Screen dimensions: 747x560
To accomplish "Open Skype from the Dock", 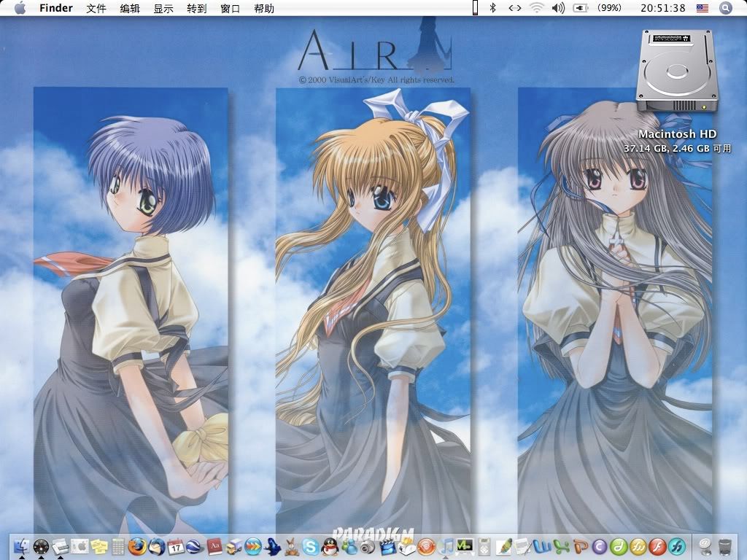I will tap(310, 546).
